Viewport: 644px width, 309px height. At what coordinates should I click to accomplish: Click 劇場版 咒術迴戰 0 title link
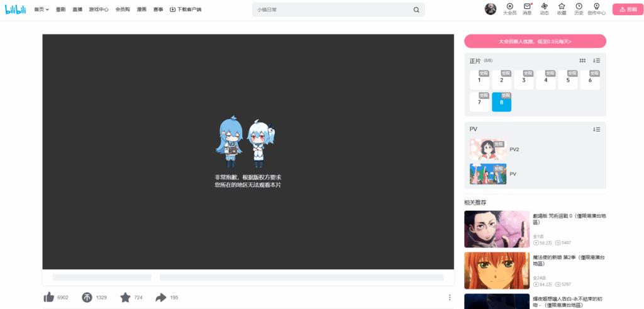click(569, 218)
